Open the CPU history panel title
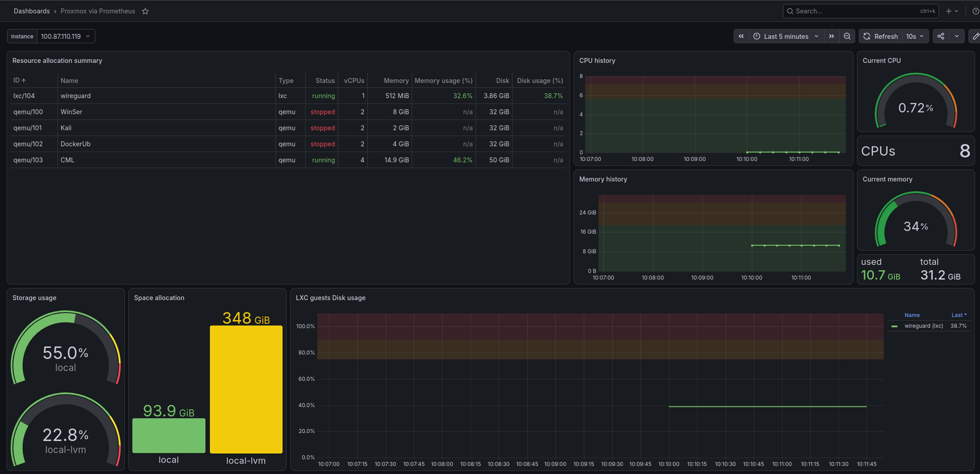 (x=597, y=61)
